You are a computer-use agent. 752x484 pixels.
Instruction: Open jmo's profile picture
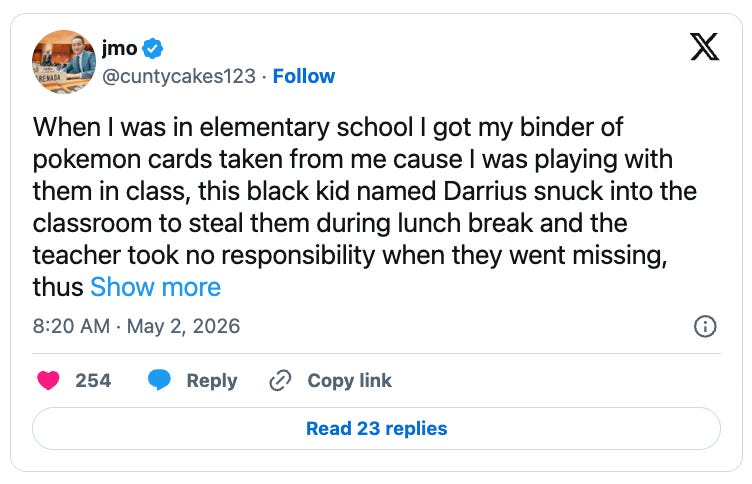[x=64, y=62]
